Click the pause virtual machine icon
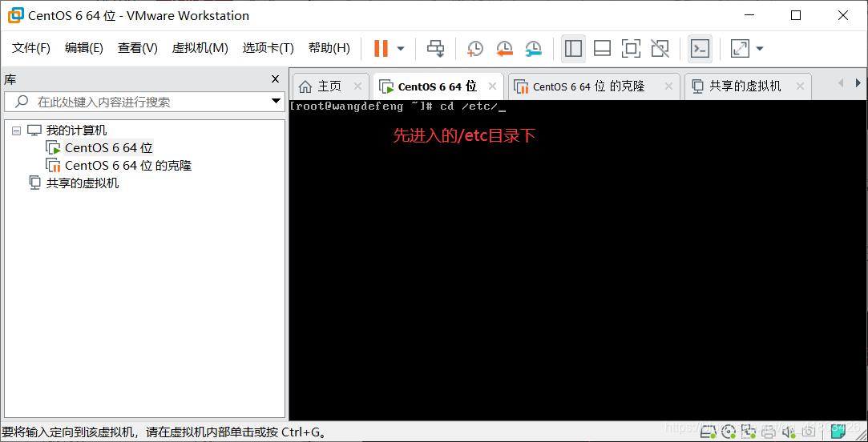868x442 pixels. pyautogui.click(x=381, y=48)
